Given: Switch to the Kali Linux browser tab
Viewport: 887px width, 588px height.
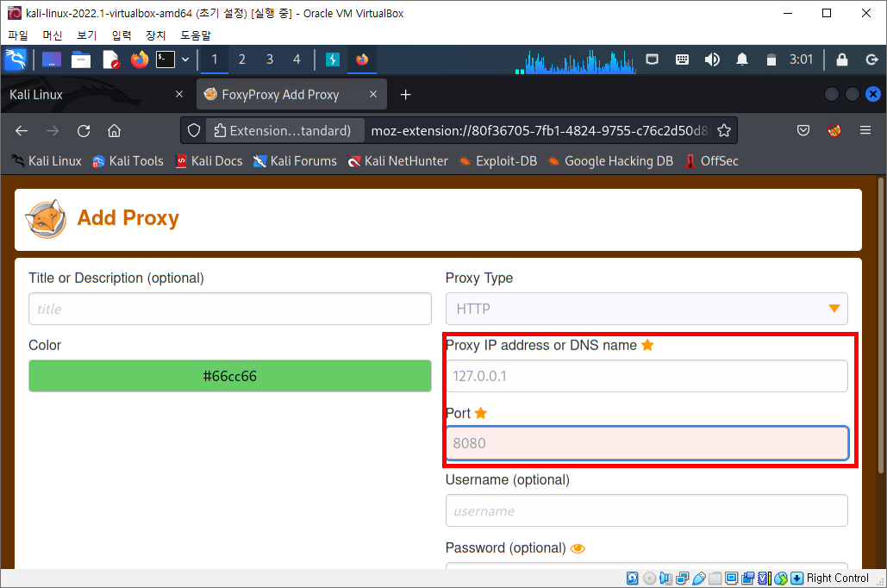Looking at the screenshot, I should coord(94,95).
